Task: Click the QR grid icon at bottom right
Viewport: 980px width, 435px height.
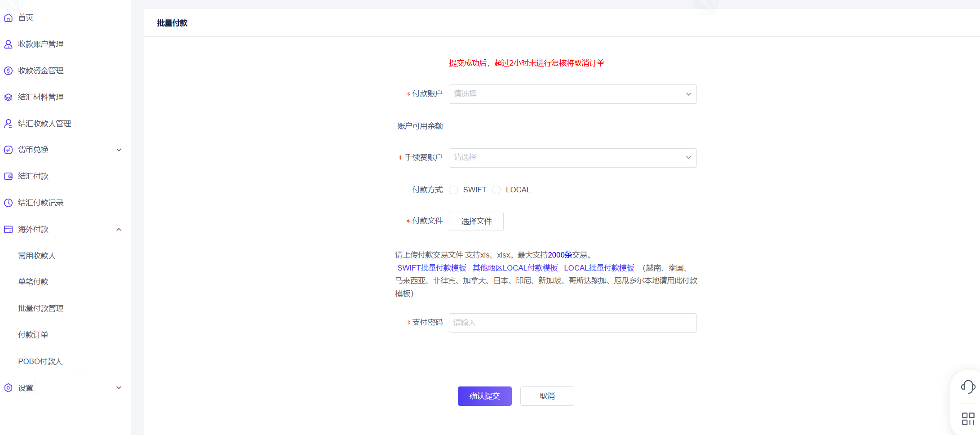Action: tap(968, 419)
